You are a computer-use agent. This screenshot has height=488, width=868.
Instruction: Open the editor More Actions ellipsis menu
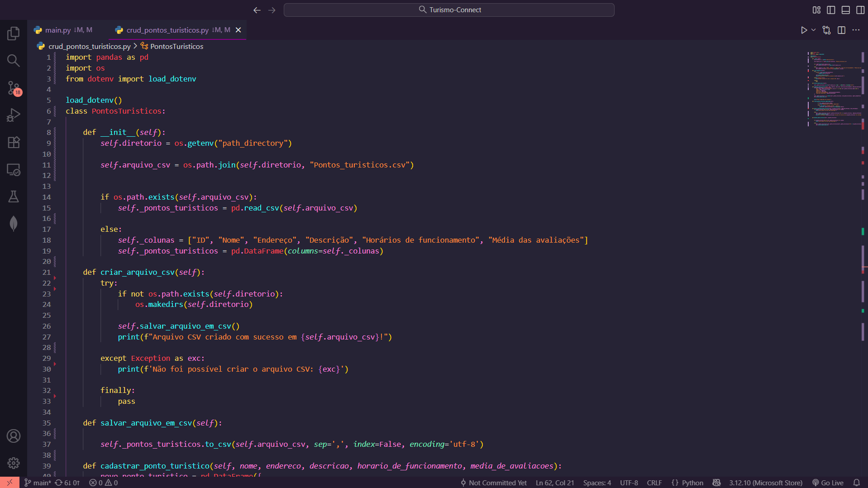click(856, 30)
